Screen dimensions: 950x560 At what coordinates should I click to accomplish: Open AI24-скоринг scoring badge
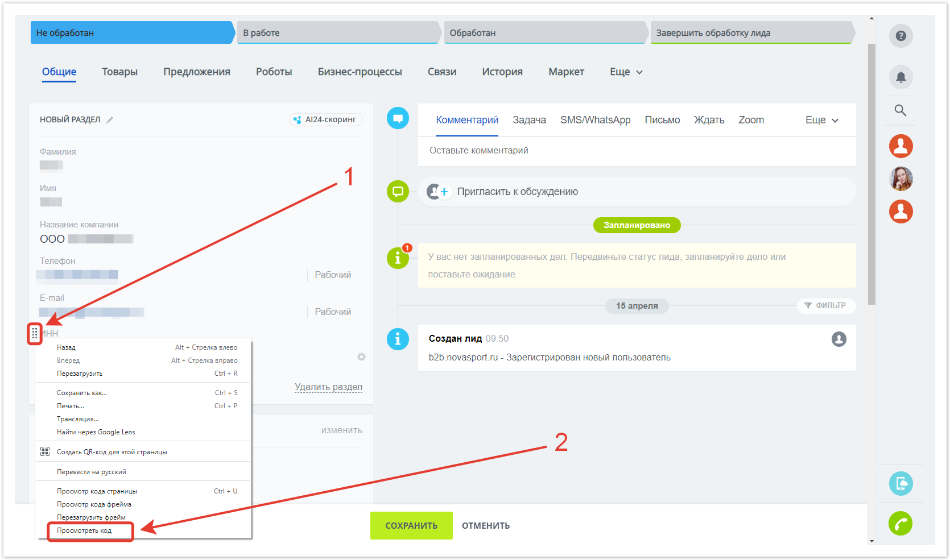pos(325,119)
